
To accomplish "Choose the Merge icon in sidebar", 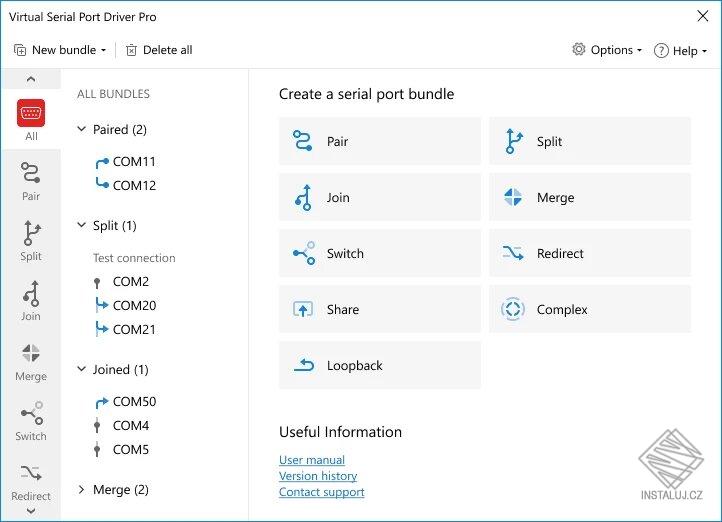I will tap(31, 354).
